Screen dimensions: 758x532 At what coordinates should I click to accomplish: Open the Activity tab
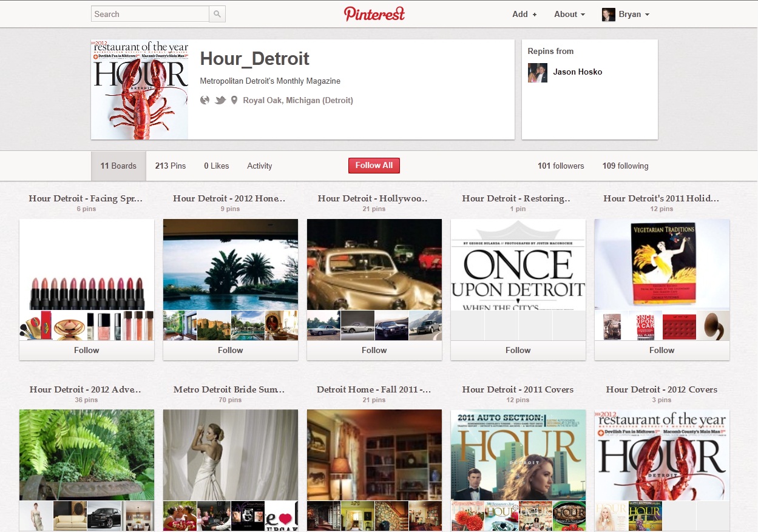click(x=260, y=166)
